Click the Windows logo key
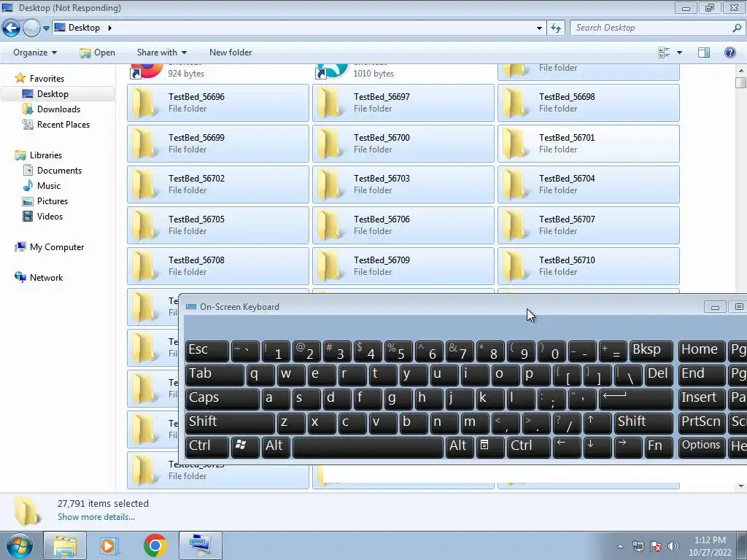Image resolution: width=747 pixels, height=560 pixels. click(x=245, y=447)
